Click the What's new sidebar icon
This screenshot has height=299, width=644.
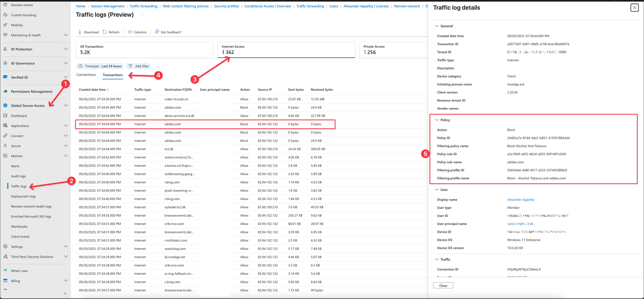tap(5, 271)
